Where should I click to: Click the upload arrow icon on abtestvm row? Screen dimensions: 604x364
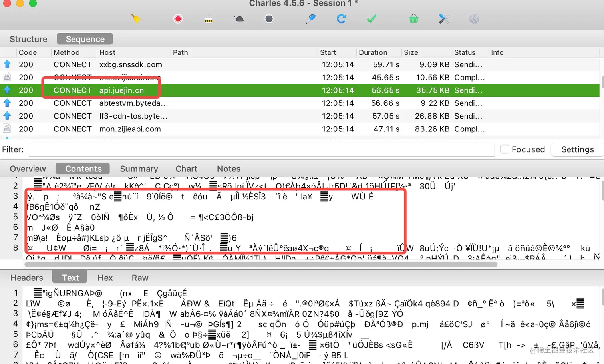click(x=7, y=103)
